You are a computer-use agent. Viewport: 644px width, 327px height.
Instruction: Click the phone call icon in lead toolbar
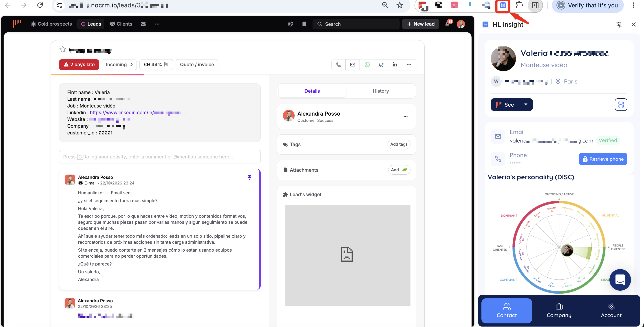338,65
